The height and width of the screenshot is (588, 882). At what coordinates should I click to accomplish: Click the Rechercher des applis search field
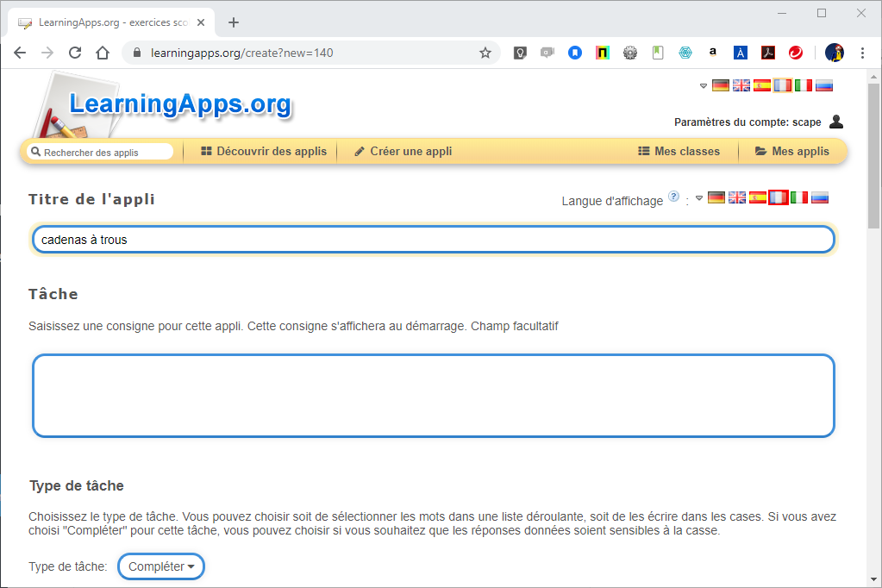100,152
